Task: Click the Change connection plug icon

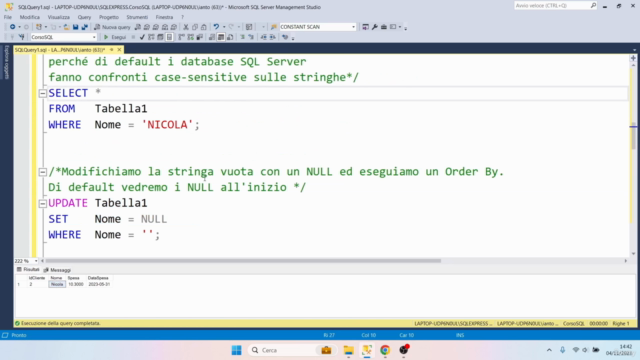Action: tap(21, 37)
